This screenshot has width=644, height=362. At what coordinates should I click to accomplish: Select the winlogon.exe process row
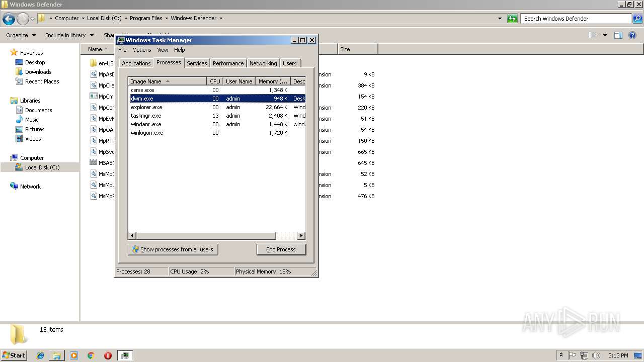(x=217, y=133)
